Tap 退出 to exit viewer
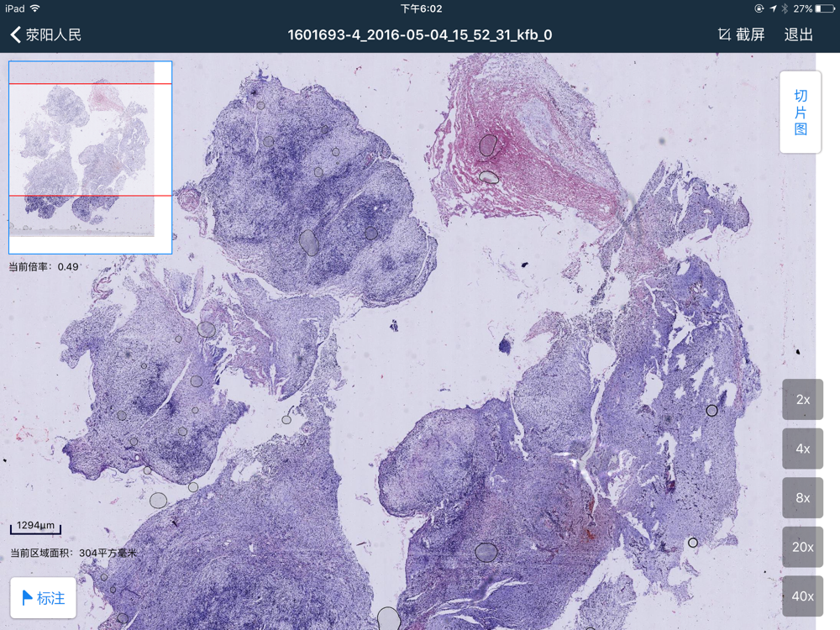Screen dimensions: 840x630 798,34
